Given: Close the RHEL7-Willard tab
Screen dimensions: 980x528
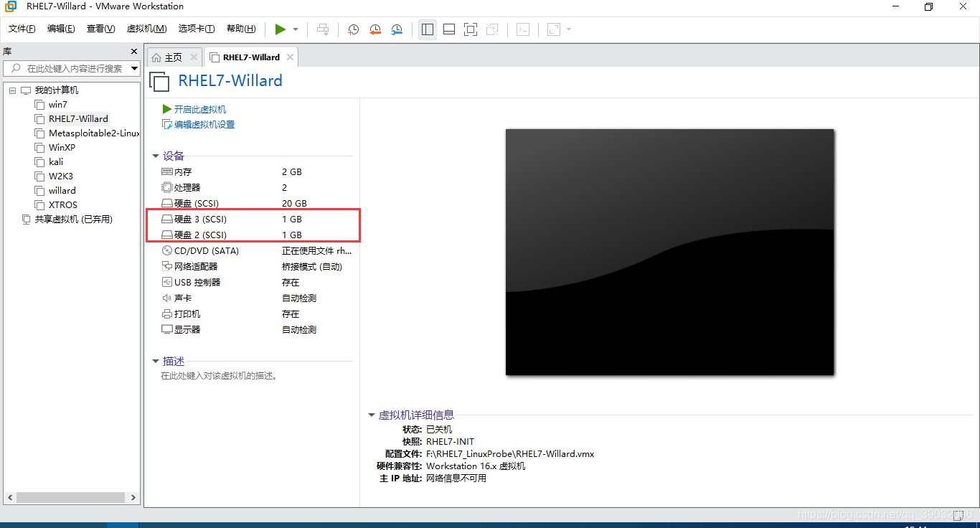Looking at the screenshot, I should tap(290, 57).
